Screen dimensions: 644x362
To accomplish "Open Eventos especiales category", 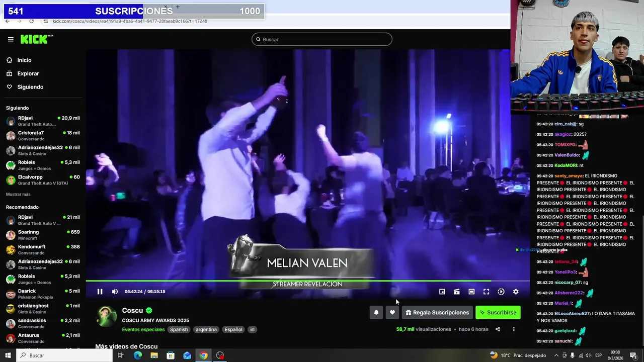I will click(143, 329).
